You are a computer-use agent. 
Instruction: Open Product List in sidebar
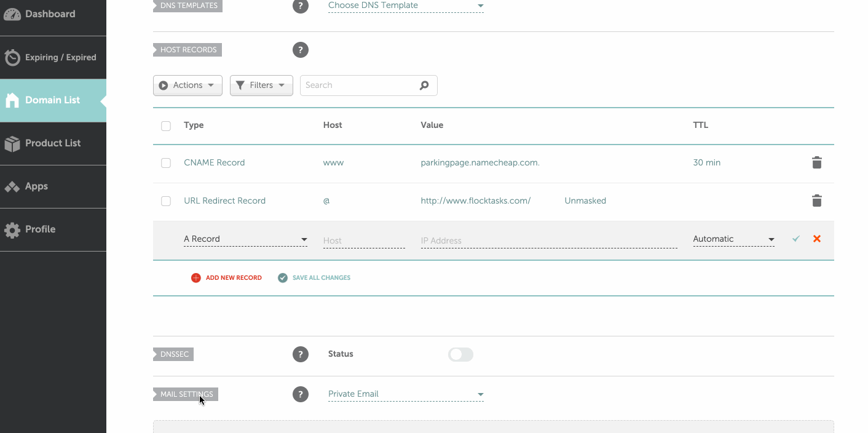[53, 143]
